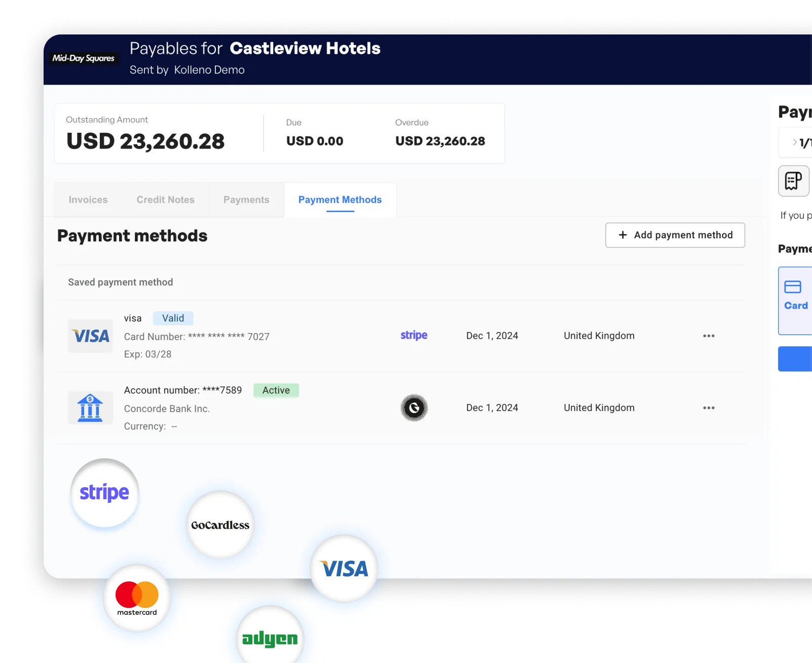Click the plus icon in Add payment method

click(623, 235)
